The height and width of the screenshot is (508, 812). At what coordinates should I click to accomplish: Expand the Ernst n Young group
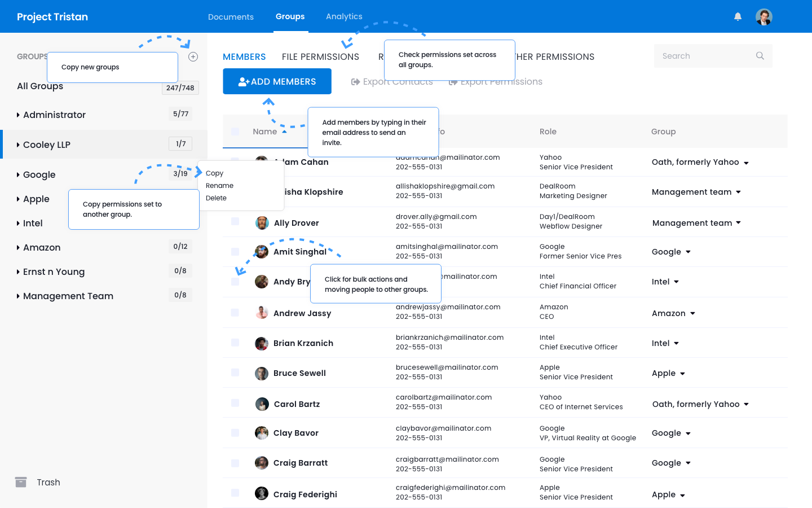[18, 272]
